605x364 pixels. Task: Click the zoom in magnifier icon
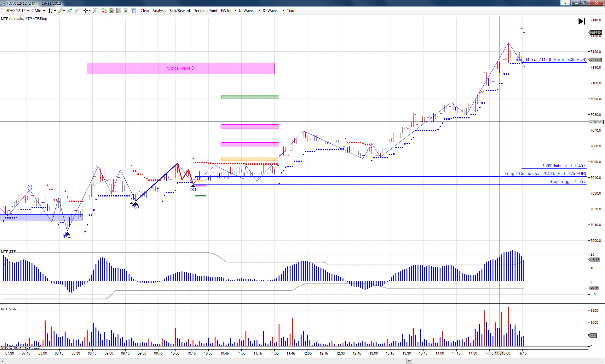pyautogui.click(x=69, y=11)
